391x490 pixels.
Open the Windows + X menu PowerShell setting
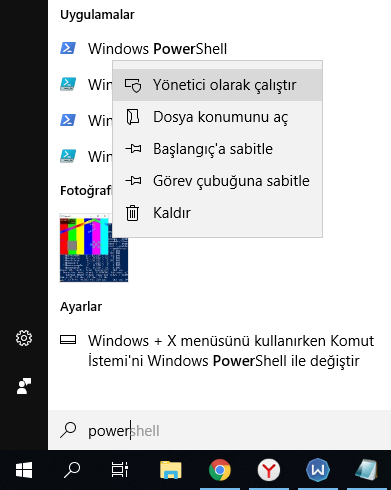tap(220, 351)
